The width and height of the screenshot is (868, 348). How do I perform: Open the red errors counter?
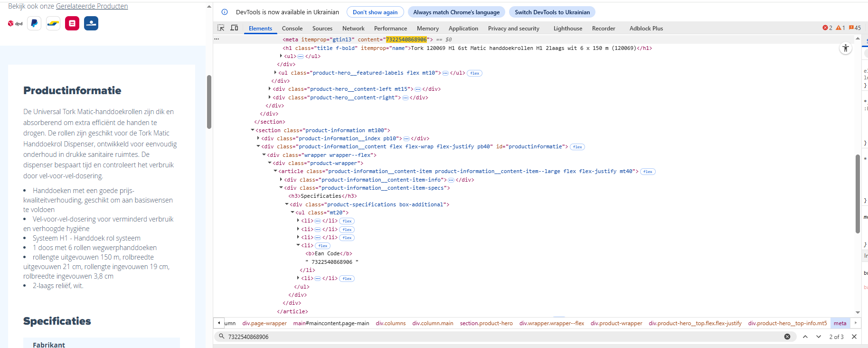pos(828,28)
